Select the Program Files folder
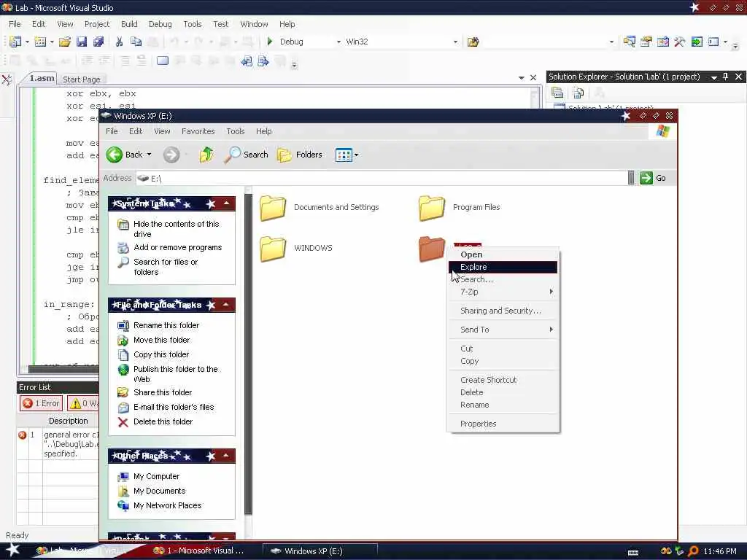The image size is (747, 560). pyautogui.click(x=460, y=208)
